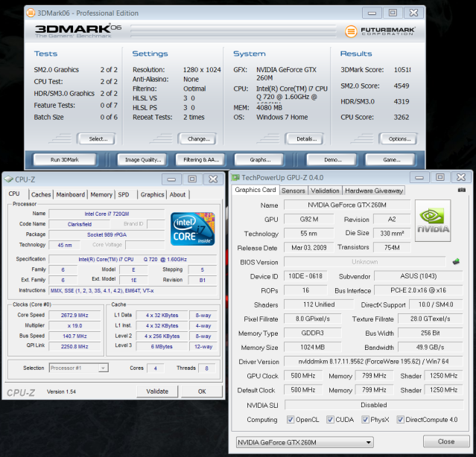
Task: Switch to the Caches tab in CPU-Z
Action: pyautogui.click(x=41, y=195)
